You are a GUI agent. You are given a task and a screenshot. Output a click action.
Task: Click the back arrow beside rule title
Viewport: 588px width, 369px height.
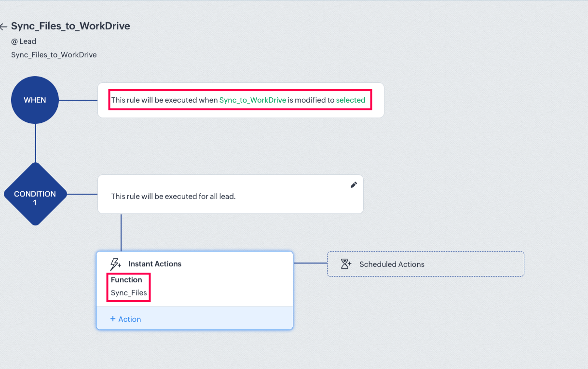click(4, 26)
